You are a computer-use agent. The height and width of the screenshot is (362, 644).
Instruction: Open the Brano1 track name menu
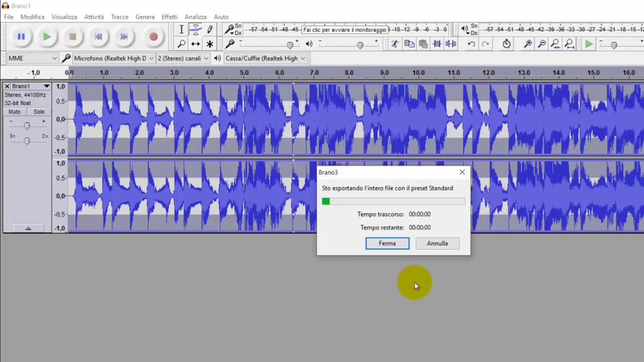31,86
